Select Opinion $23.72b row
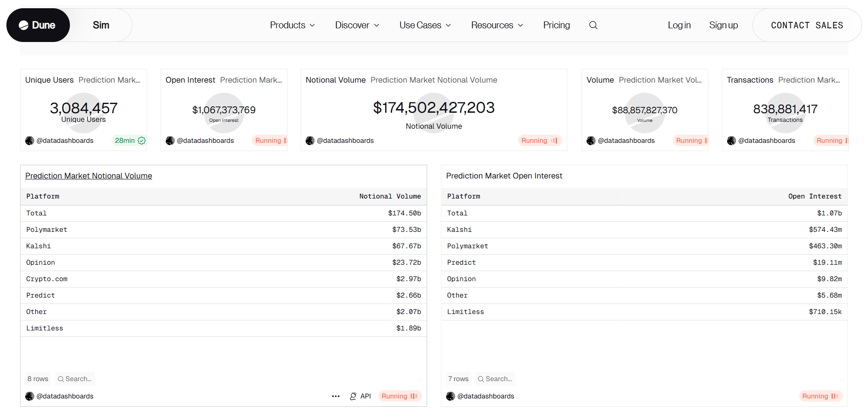Image resolution: width=868 pixels, height=419 pixels. pyautogui.click(x=223, y=262)
